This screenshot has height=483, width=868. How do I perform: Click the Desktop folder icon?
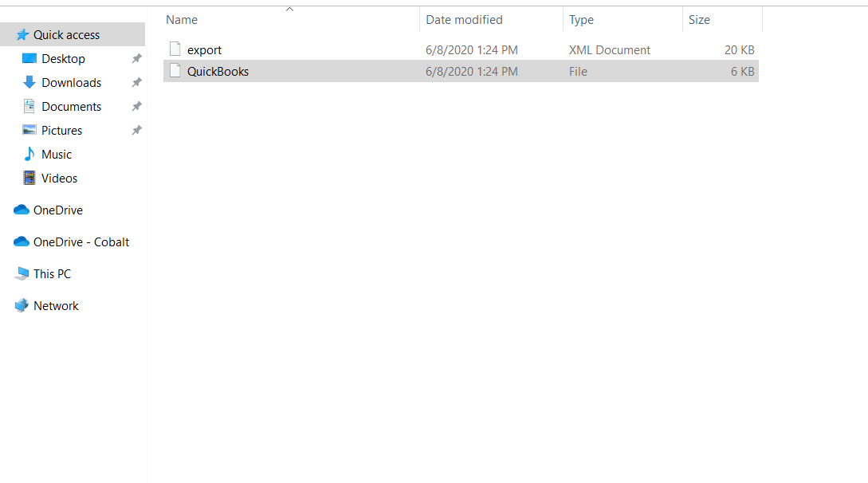pos(29,58)
